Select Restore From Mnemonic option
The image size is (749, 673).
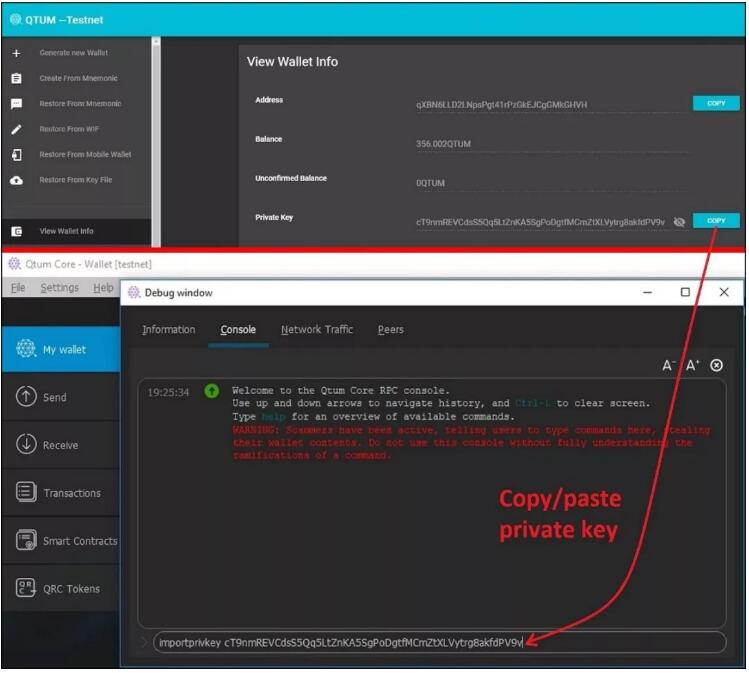[80, 104]
